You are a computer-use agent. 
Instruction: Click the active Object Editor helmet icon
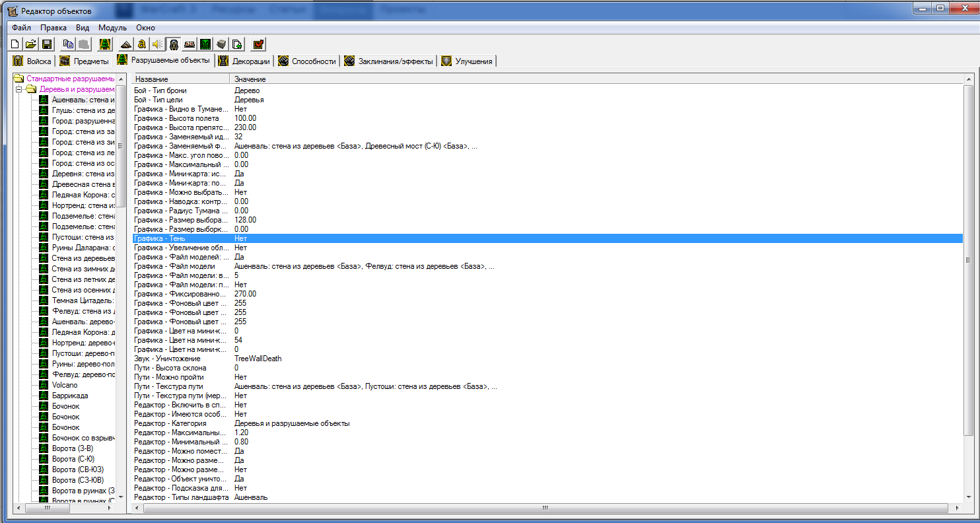pos(173,44)
